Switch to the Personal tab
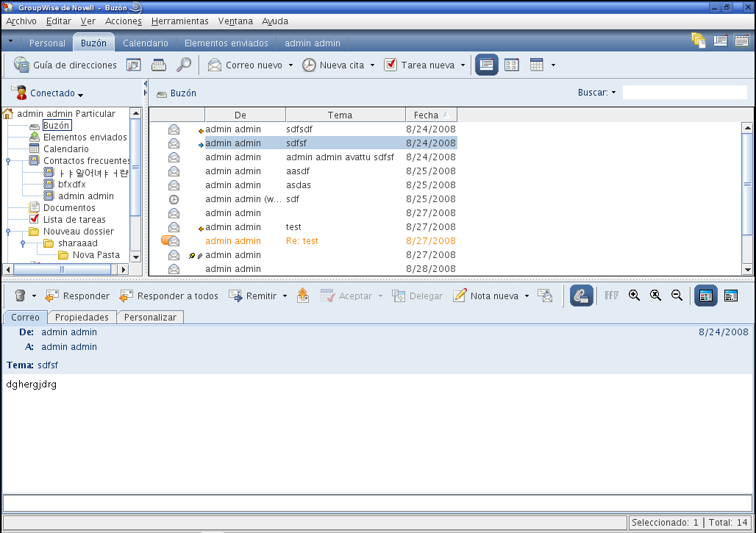This screenshot has height=533, width=756. point(47,43)
